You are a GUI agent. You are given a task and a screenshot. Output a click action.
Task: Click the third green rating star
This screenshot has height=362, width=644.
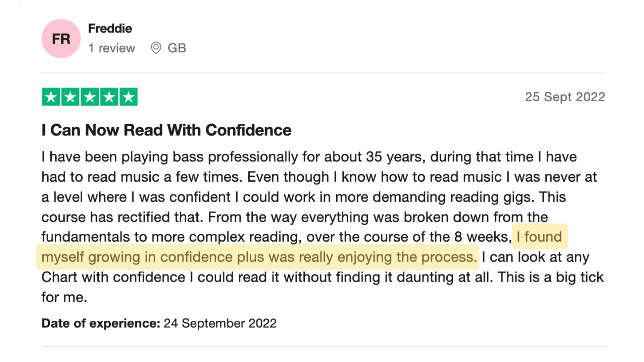[90, 97]
